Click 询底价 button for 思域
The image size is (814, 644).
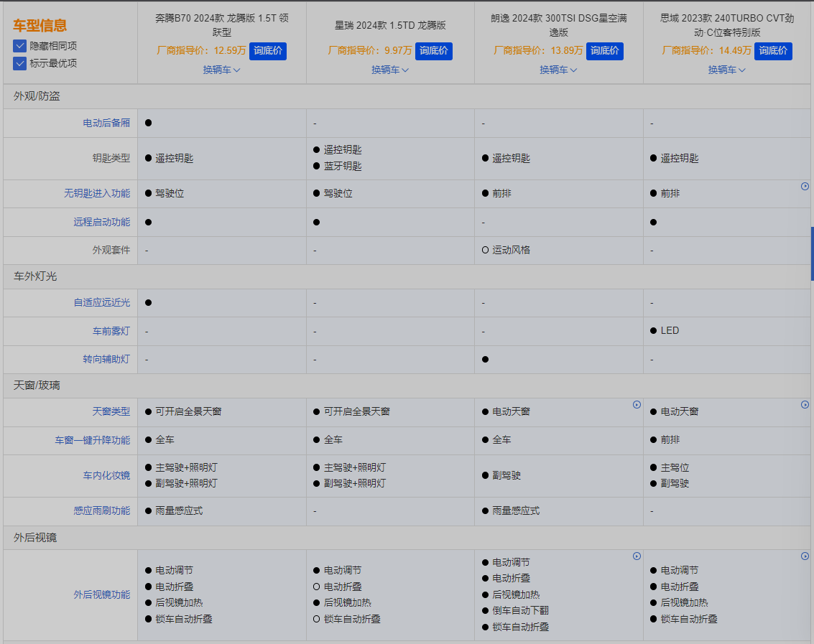click(x=773, y=51)
